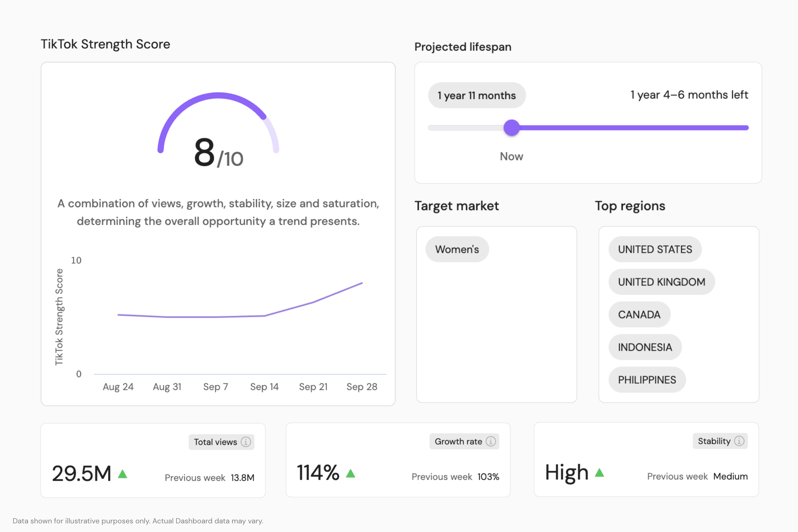Click the green arrow beside 114%
The width and height of the screenshot is (798, 532).
(x=350, y=473)
